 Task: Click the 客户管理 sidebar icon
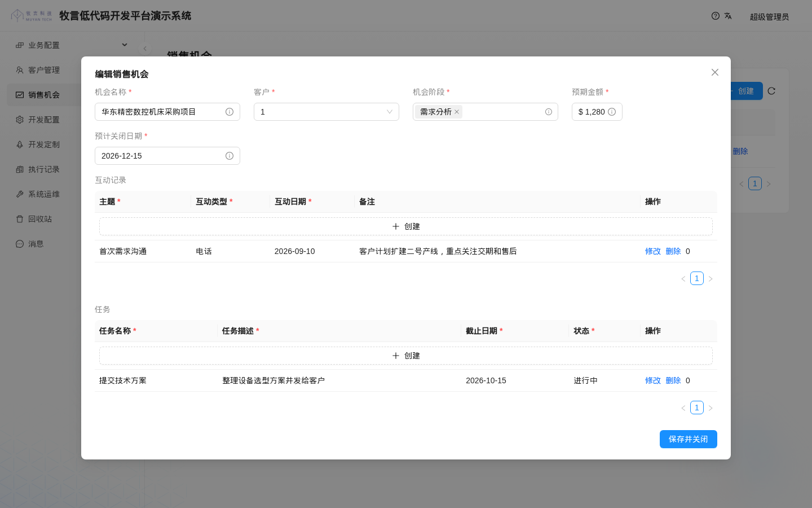click(x=20, y=70)
